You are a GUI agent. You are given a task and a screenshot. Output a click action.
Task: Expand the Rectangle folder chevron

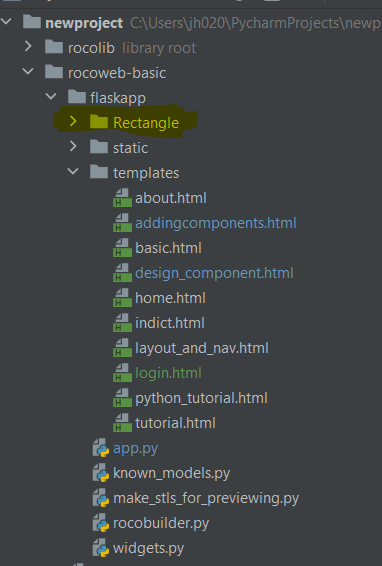(x=73, y=121)
